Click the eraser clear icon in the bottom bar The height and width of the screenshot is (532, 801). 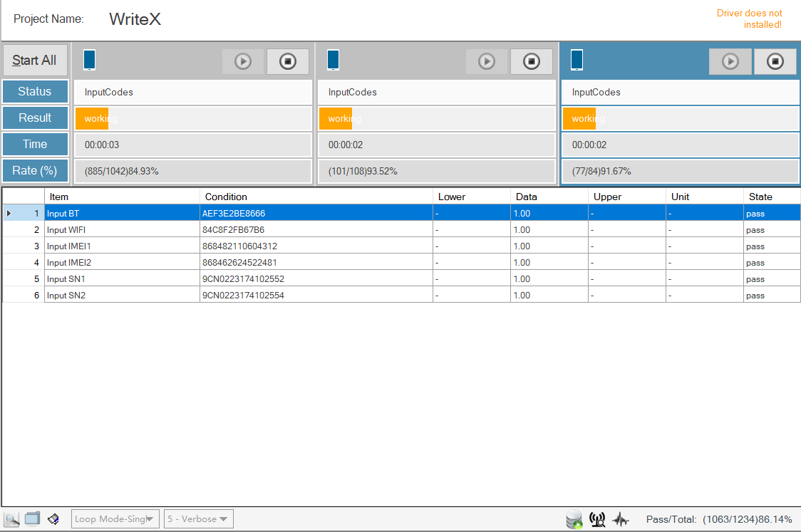[53, 519]
